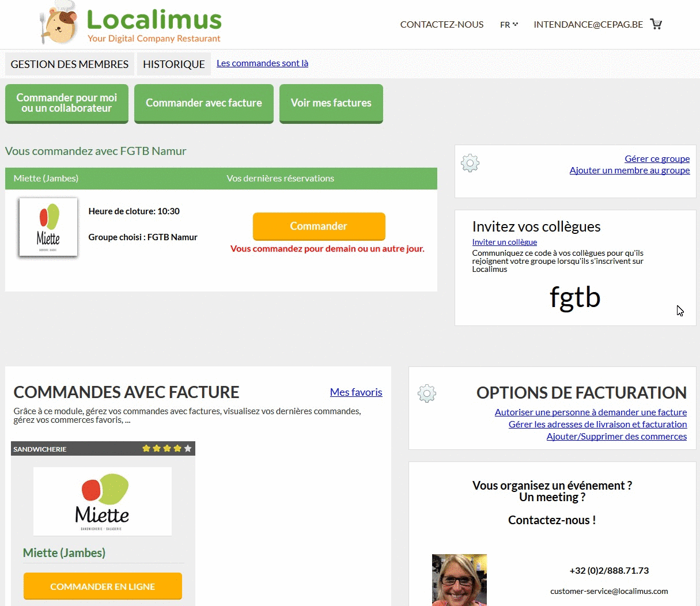The image size is (700, 606).
Task: Click the 'OPTIONS DE FACTURATION' heading
Action: coord(581,393)
